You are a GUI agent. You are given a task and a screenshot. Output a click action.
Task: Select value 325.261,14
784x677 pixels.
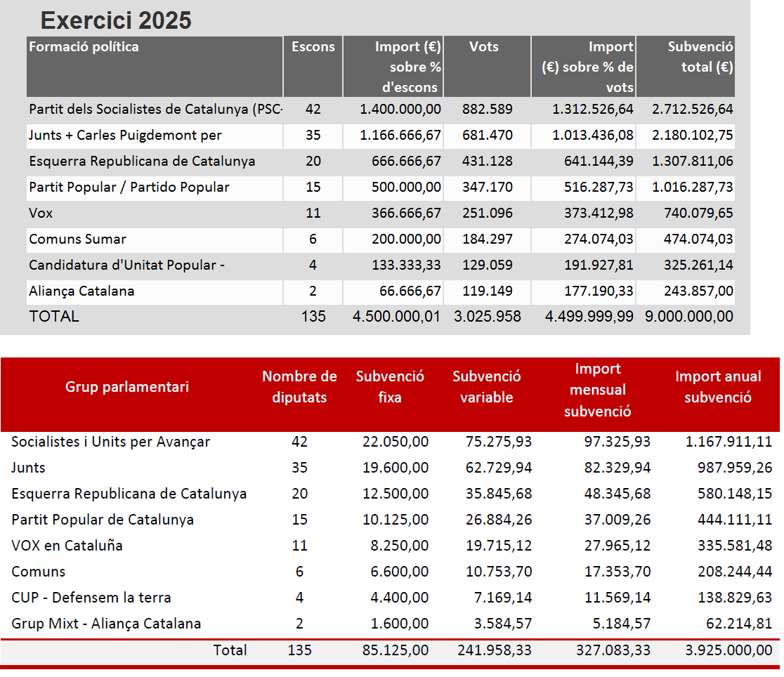(698, 265)
